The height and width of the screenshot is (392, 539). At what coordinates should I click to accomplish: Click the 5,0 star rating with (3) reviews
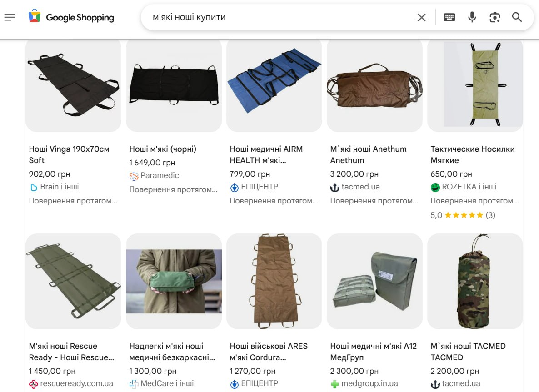463,215
